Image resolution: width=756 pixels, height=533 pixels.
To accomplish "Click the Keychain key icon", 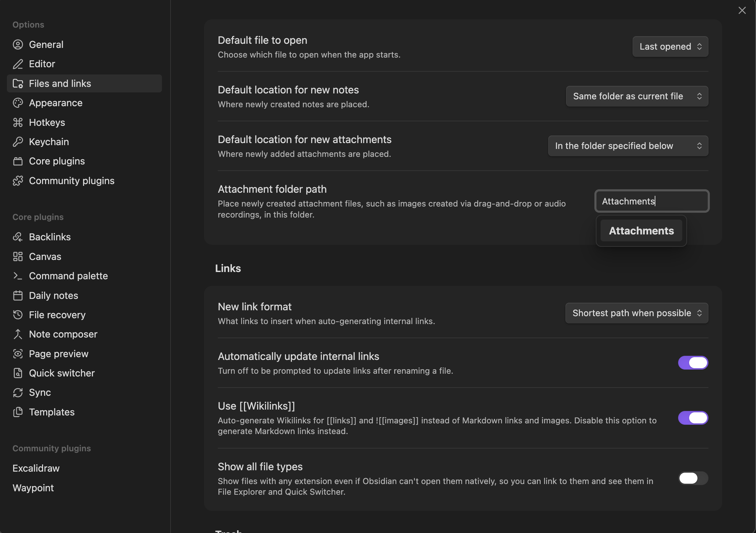I will (18, 142).
